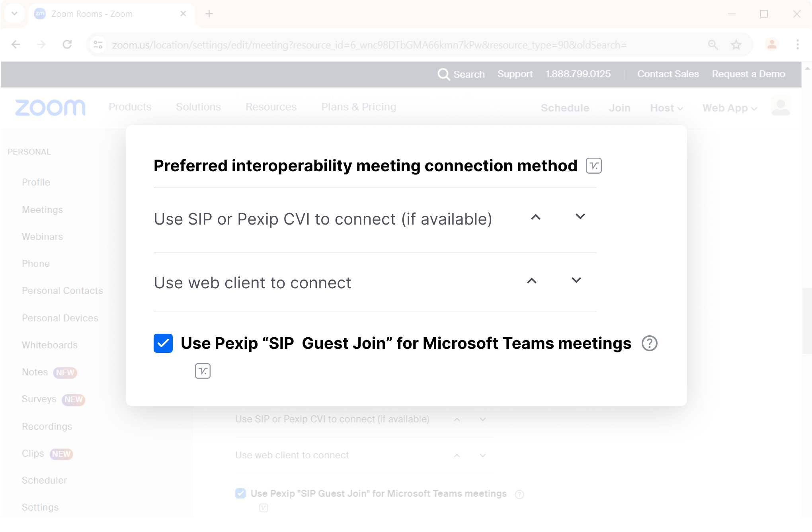Uncheck Use Pexip SIP Guest Join in the popup
The image size is (812, 532).
click(163, 343)
